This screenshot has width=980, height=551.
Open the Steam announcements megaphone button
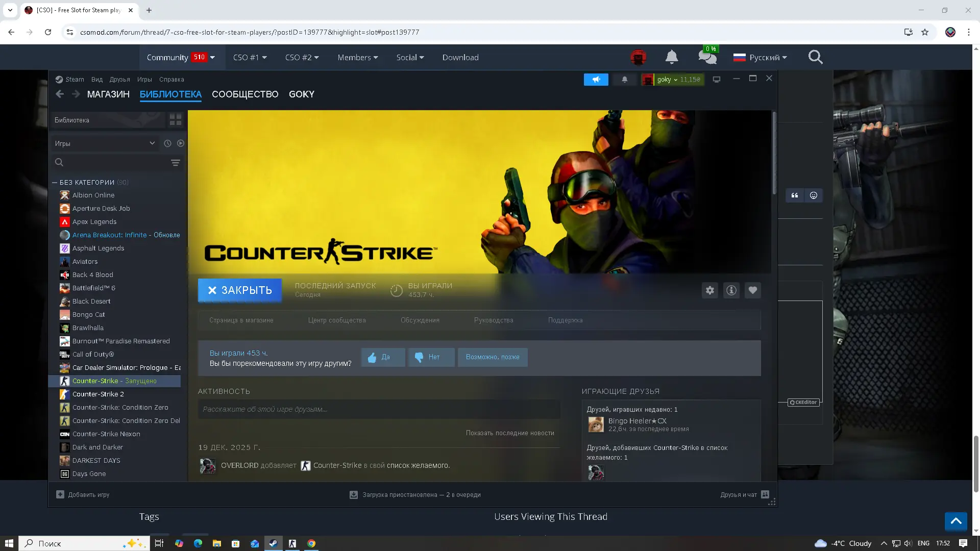[596, 80]
